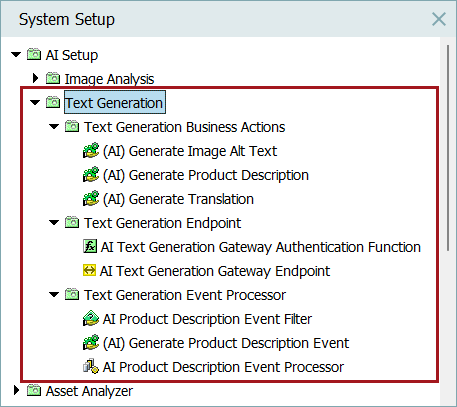Select (AI) Generate Translation item
This screenshot has width=457, height=407.
click(178, 199)
